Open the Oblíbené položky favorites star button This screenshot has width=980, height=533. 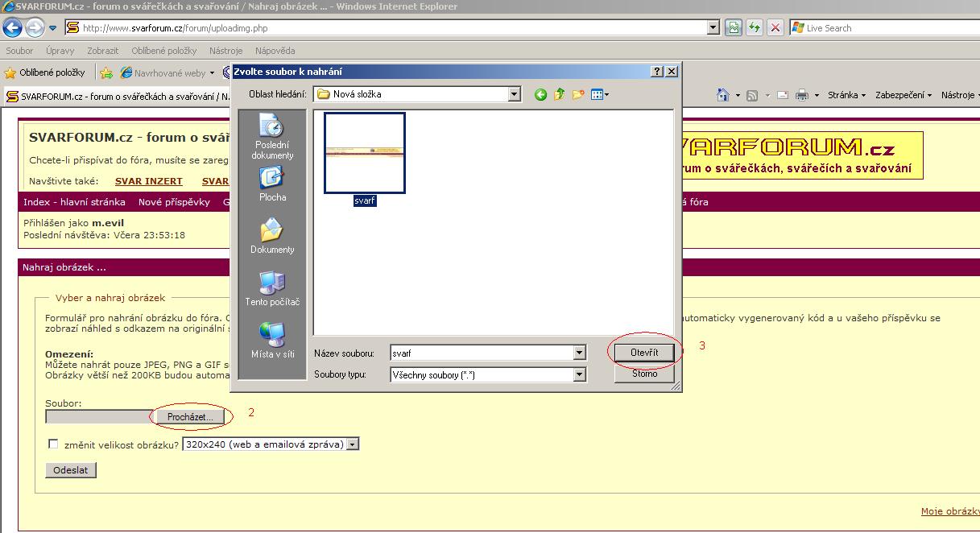coord(45,72)
